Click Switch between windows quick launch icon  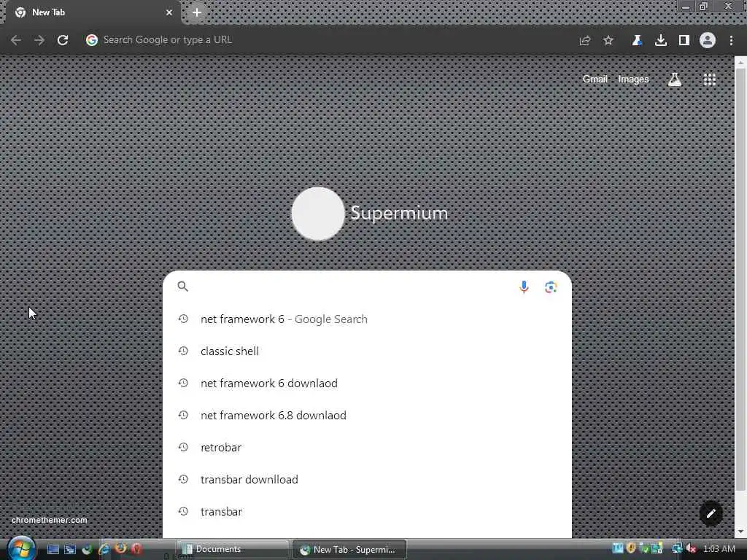[x=70, y=549]
